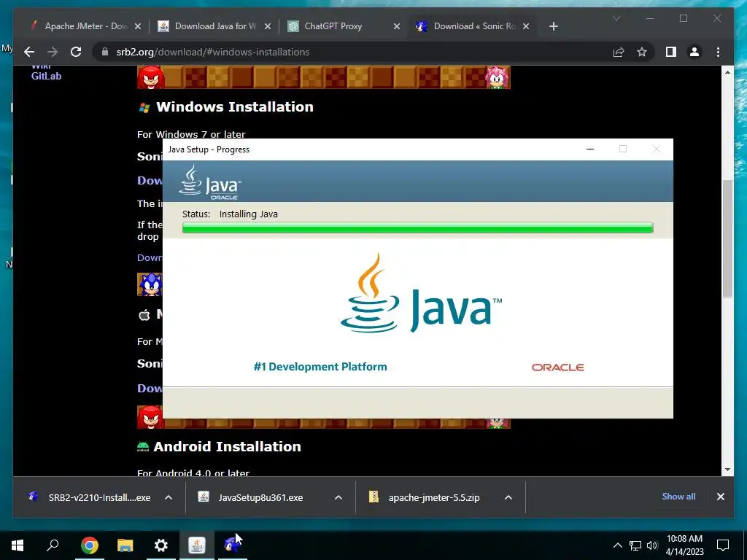Show hidden system tray icons
Image resolution: width=747 pixels, height=560 pixels.
(617, 545)
